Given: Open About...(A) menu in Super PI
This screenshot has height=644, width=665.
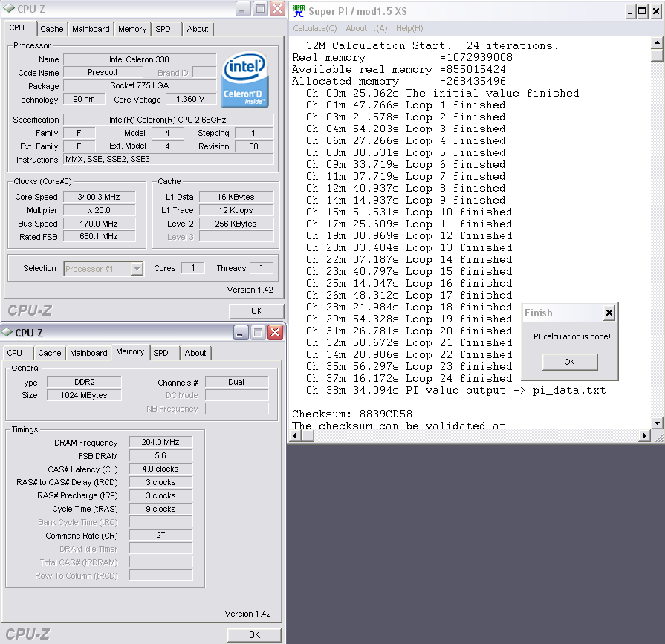Looking at the screenshot, I should click(366, 28).
